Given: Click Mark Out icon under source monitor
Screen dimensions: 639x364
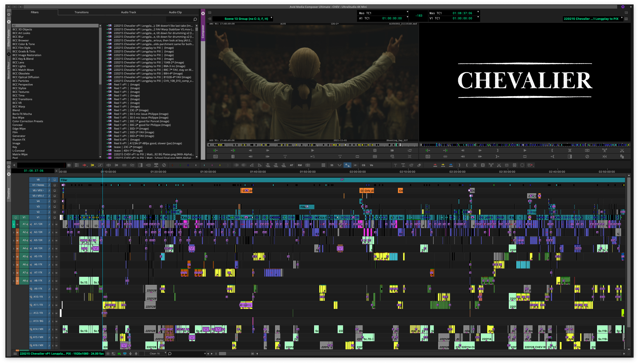Looking at the screenshot, I should tap(233, 150).
